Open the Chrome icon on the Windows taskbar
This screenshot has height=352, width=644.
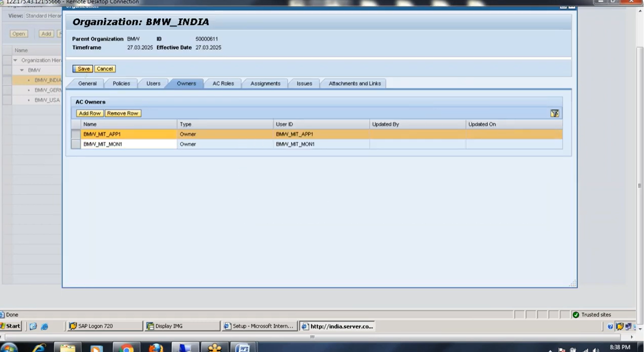pos(126,348)
